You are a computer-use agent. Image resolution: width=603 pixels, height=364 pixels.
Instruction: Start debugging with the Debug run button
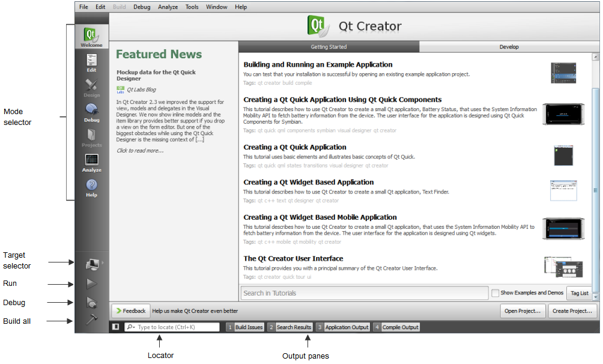(91, 303)
